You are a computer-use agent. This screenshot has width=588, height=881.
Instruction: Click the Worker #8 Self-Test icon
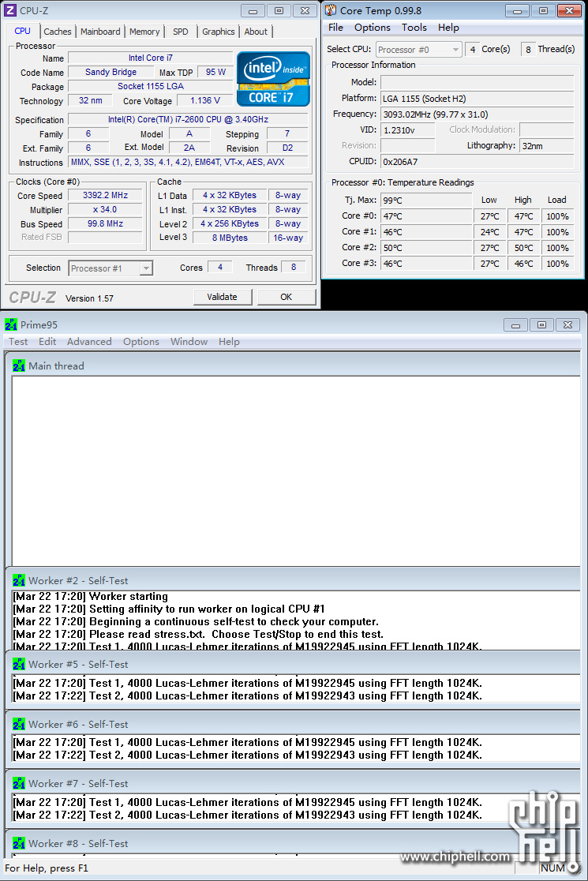18,843
